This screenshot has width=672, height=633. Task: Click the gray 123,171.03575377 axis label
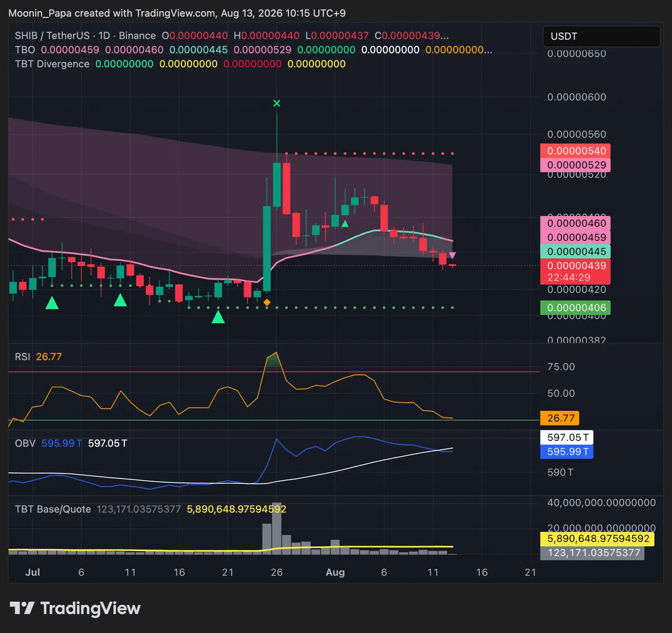coord(592,553)
